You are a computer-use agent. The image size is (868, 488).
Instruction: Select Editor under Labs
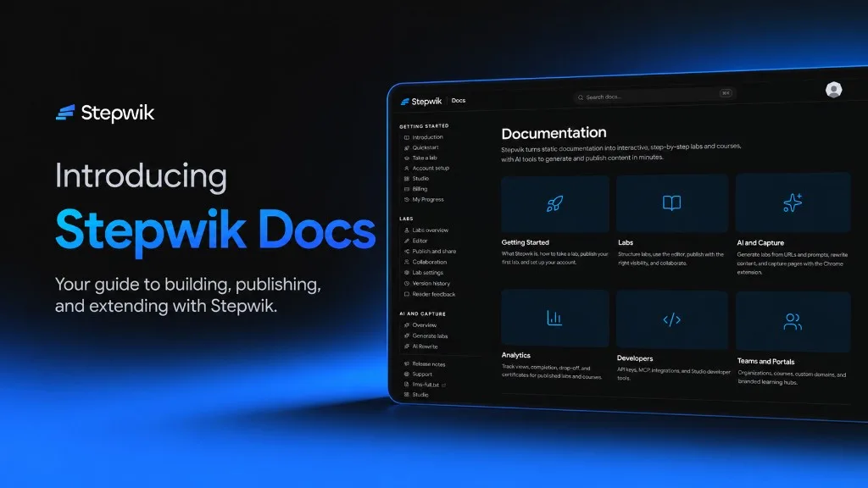tap(420, 241)
